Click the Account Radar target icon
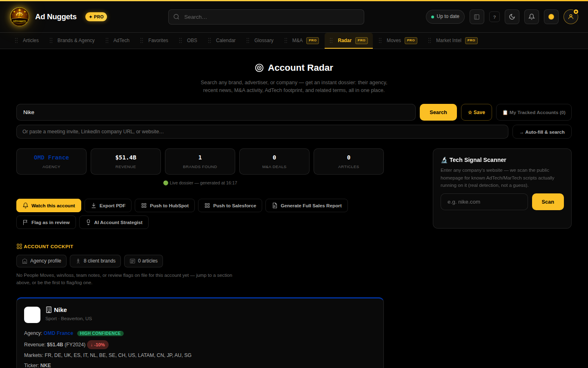This screenshot has width=588, height=368. (x=259, y=68)
